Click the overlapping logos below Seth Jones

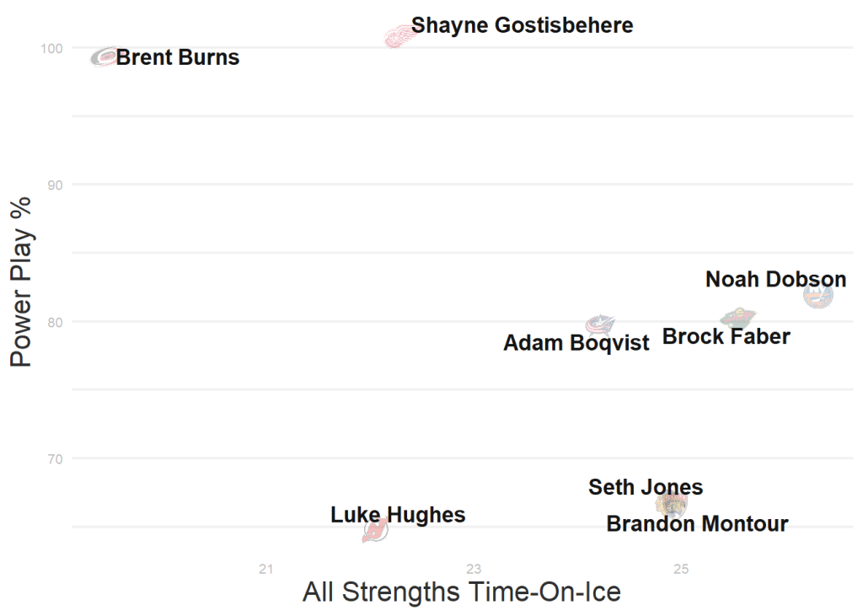[673, 504]
